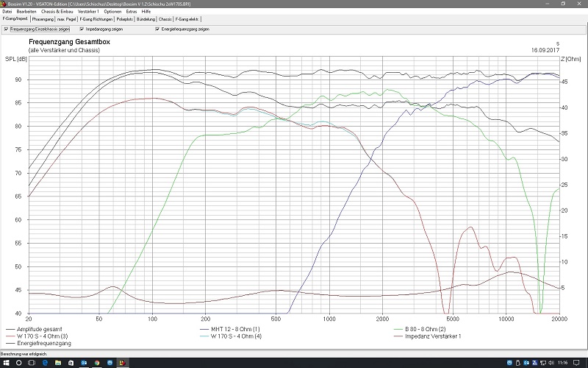588x368 pixels.
Task: Click the volume speaker tray icon
Action: click(x=551, y=362)
